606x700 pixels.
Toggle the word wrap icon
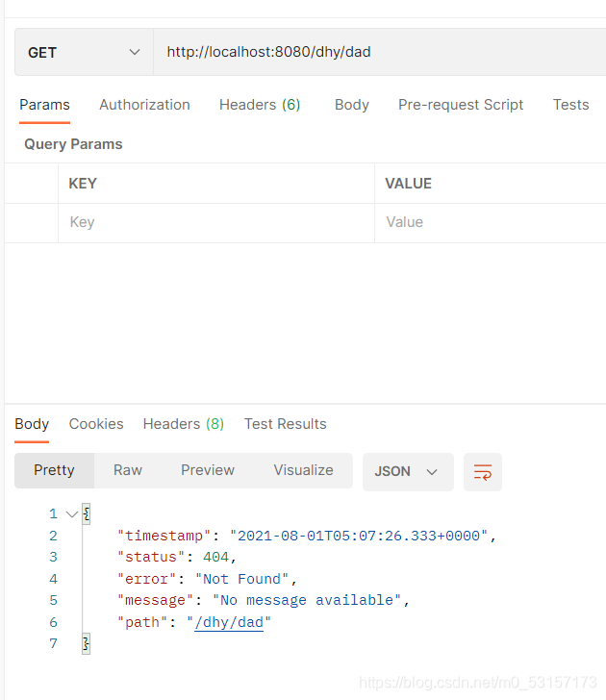pyautogui.click(x=483, y=472)
